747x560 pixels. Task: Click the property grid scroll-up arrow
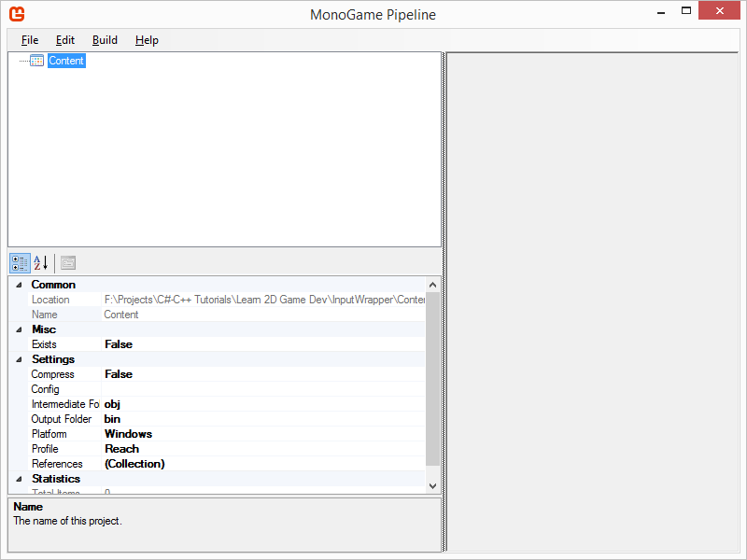pyautogui.click(x=432, y=285)
